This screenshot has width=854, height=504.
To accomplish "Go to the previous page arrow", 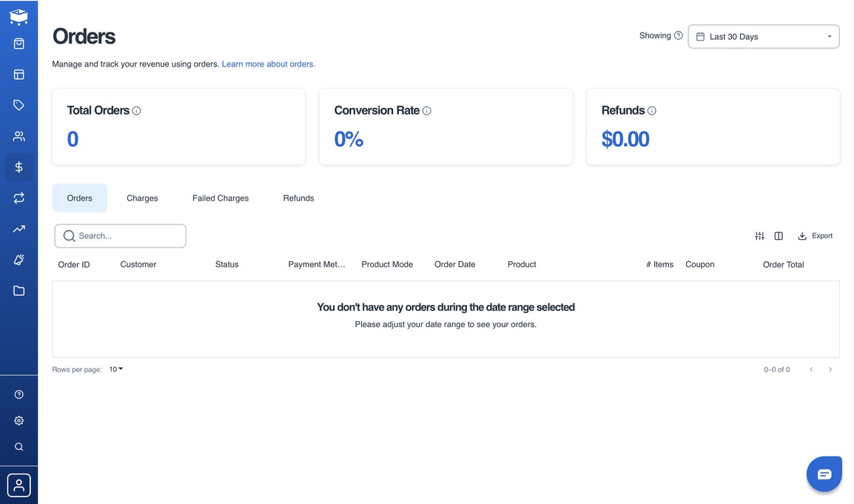I will coord(811,369).
